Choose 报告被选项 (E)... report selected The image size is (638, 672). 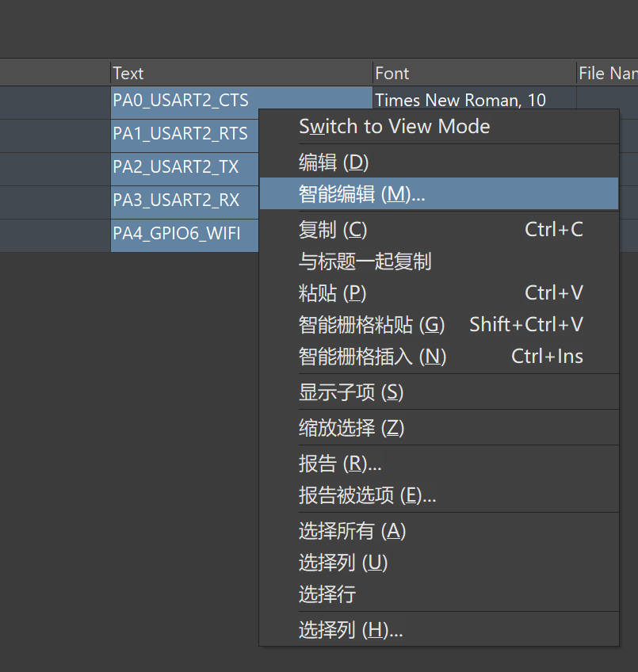(x=367, y=495)
